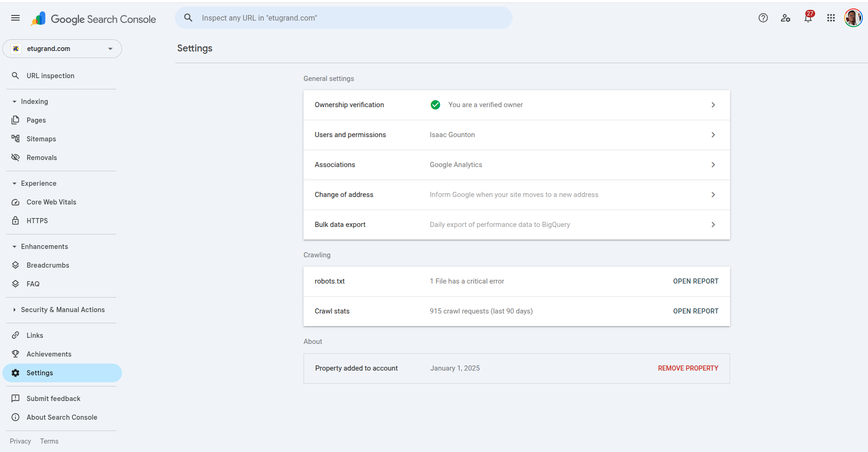Open report for robots.txt
Screen dimensions: 868x452
coord(695,281)
